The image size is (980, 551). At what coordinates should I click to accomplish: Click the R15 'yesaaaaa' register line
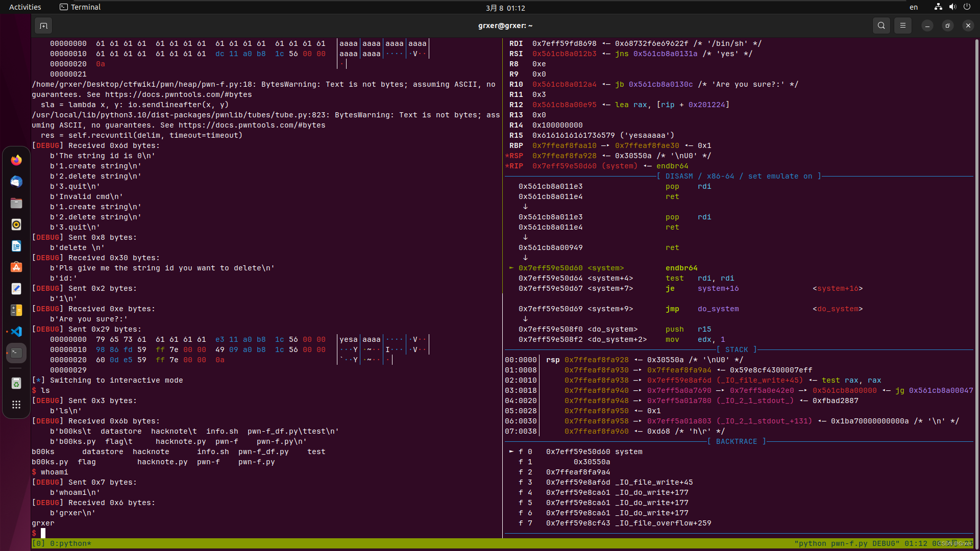592,135
